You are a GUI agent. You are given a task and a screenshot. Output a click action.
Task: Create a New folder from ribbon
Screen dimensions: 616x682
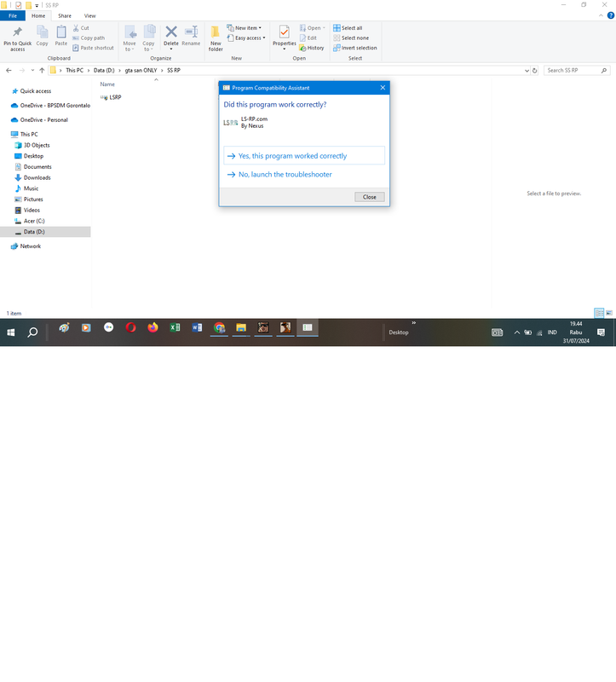pos(216,38)
